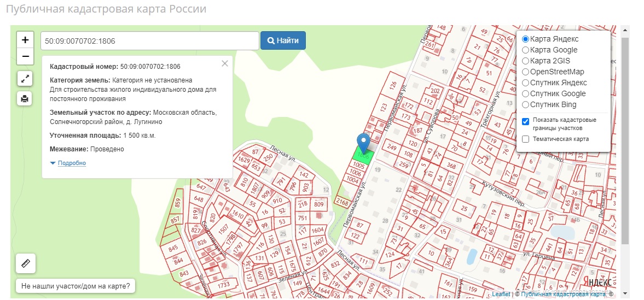Open the ruler measurement tool

tap(26, 263)
